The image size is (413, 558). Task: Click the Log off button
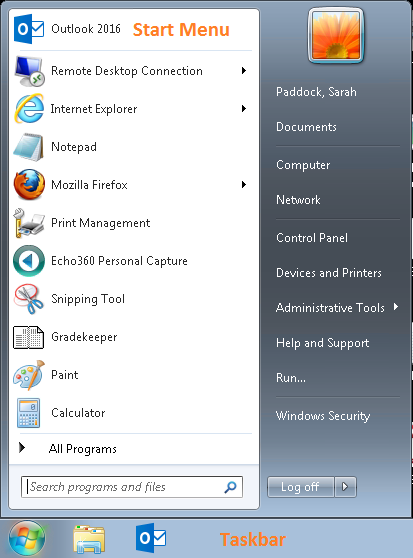pyautogui.click(x=300, y=486)
